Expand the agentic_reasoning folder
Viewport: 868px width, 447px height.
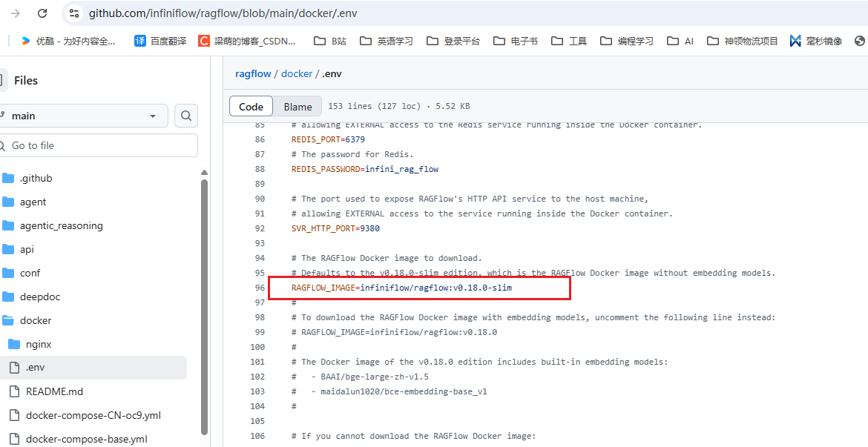(x=61, y=225)
